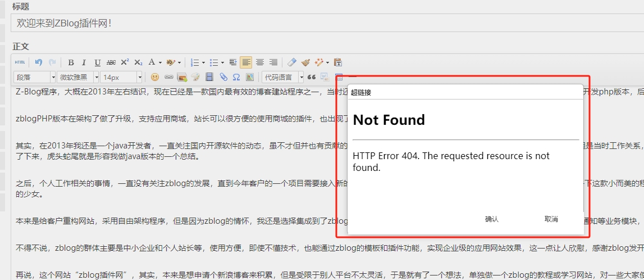
Task: Click the 正文 body label
Action: (21, 47)
